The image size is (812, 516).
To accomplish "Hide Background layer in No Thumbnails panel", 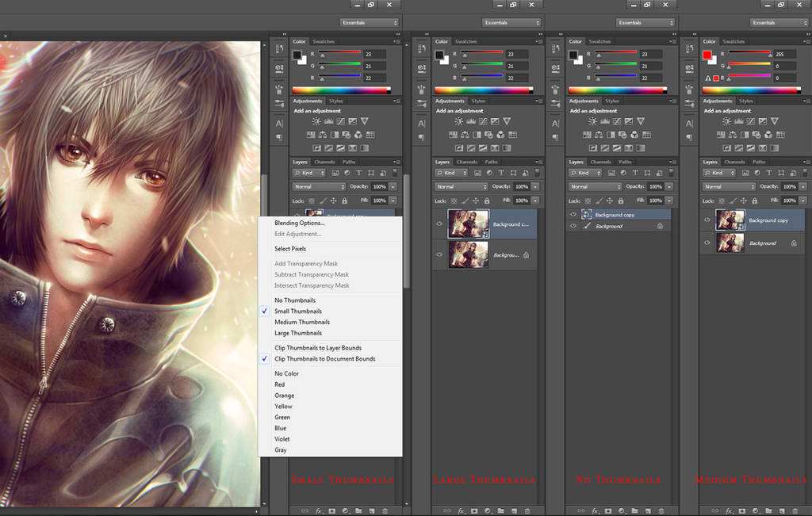I will (573, 226).
